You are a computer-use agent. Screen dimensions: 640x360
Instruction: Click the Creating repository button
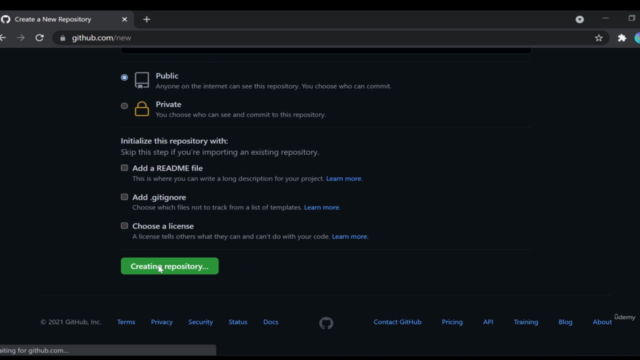(169, 266)
